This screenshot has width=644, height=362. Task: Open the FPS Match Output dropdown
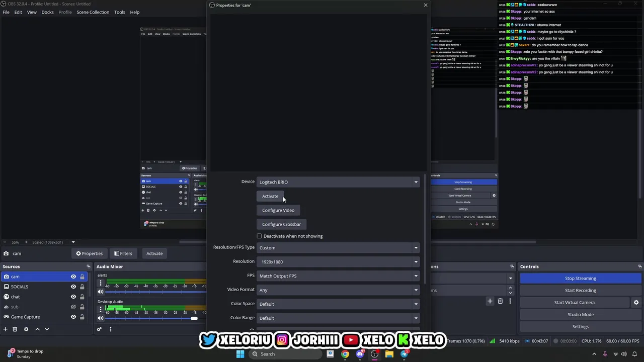pos(338,276)
